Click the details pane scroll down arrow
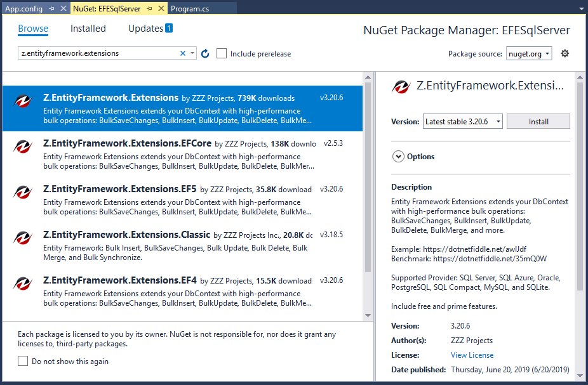Viewport: 588px width, 385px height. 580,375
